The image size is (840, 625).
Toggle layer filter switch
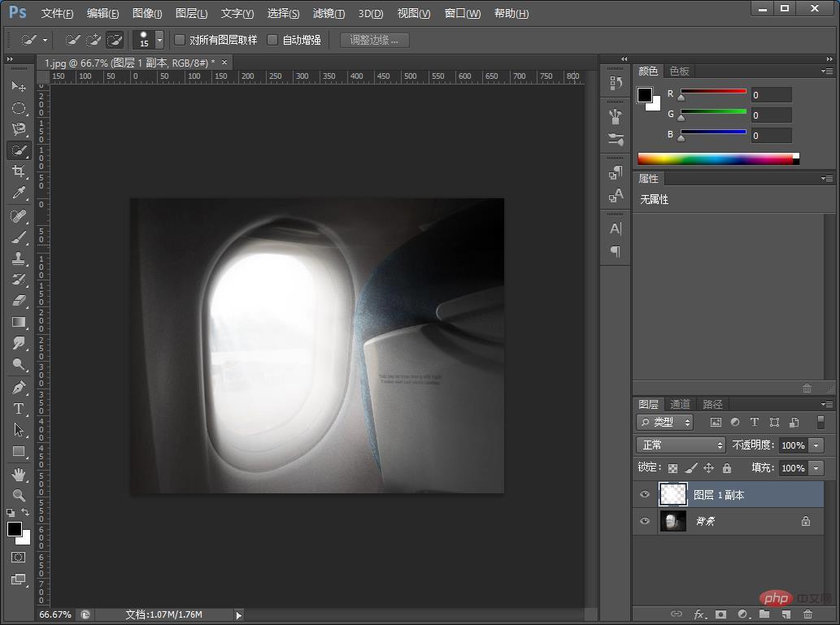tap(820, 422)
